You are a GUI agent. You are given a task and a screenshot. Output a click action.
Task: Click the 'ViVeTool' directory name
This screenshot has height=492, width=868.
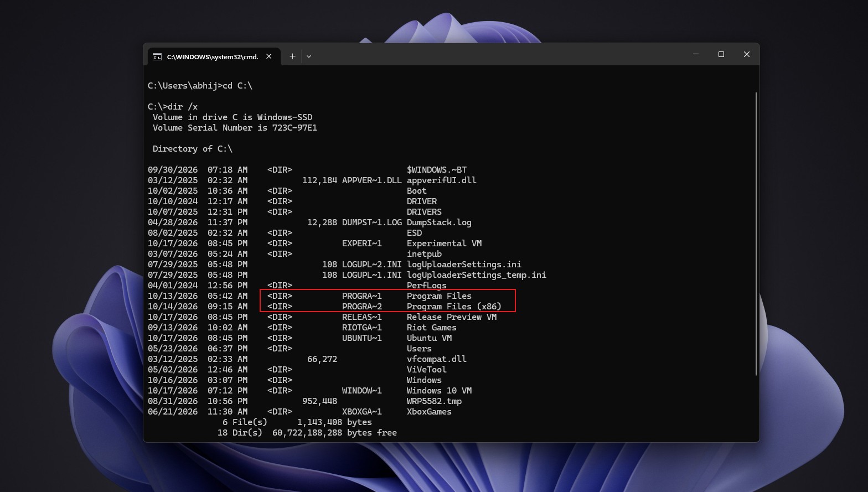(427, 370)
